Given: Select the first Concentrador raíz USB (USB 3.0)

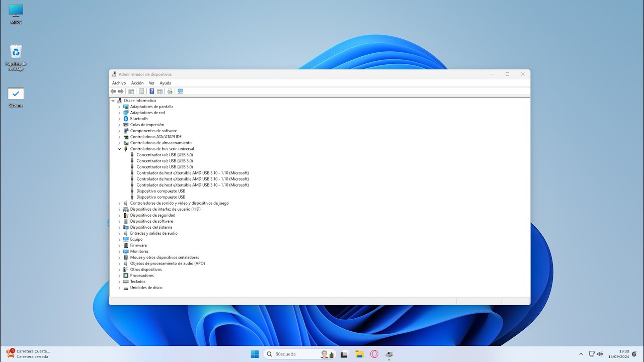Looking at the screenshot, I should coord(165,155).
